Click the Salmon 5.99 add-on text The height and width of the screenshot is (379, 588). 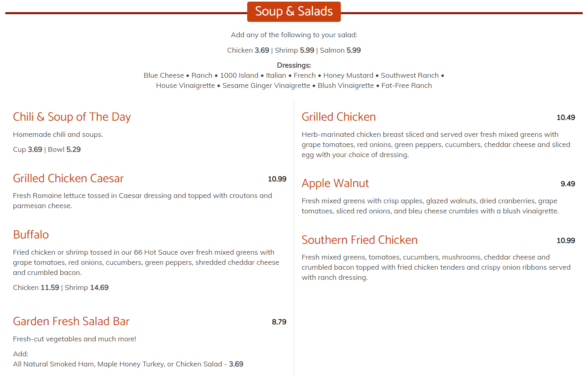click(x=340, y=51)
